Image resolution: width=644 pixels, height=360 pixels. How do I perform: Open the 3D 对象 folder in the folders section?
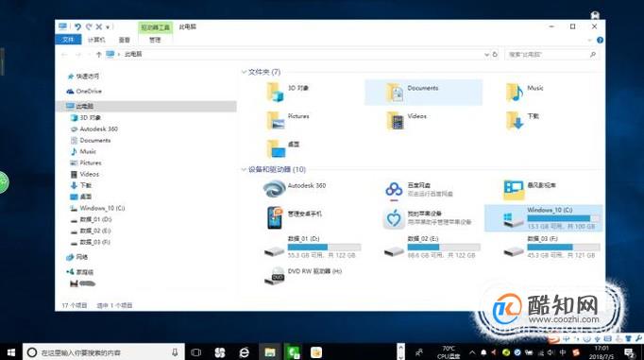tap(275, 92)
